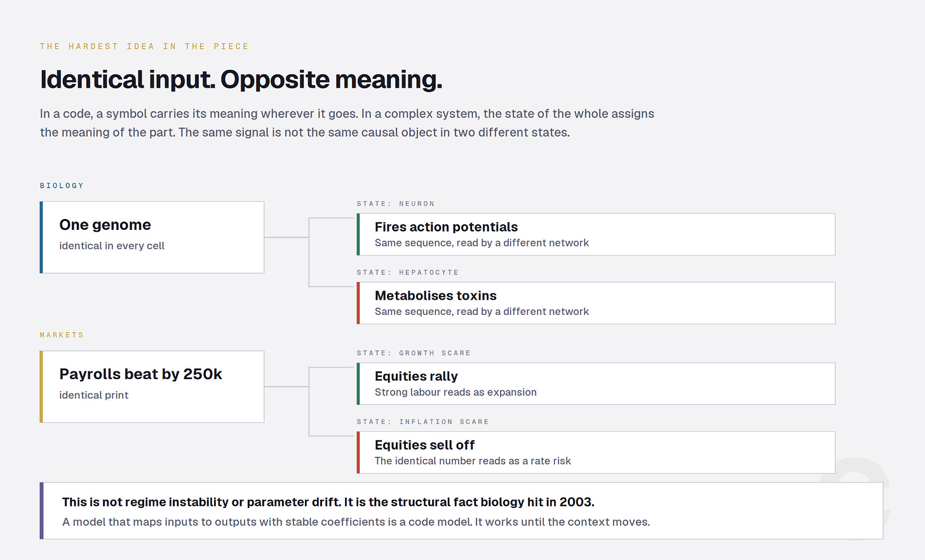This screenshot has height=560, width=925.
Task: Click the 'One genome' card
Action: [152, 237]
